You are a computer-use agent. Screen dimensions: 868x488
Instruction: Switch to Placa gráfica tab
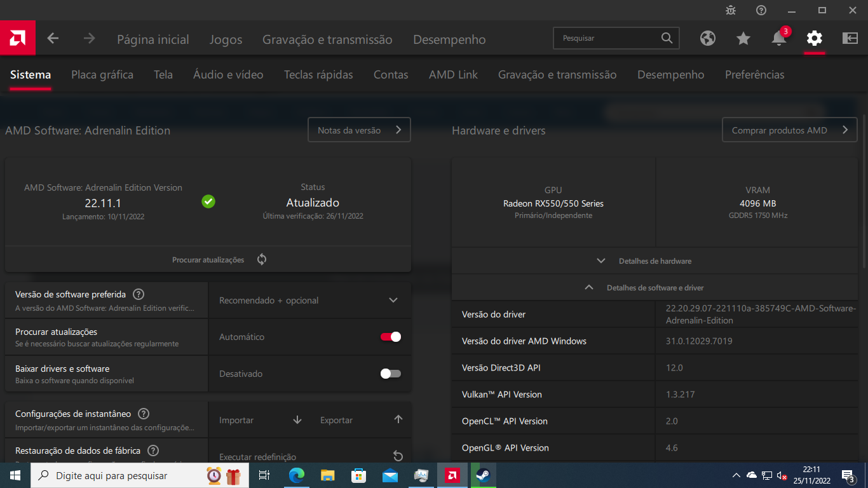(102, 74)
